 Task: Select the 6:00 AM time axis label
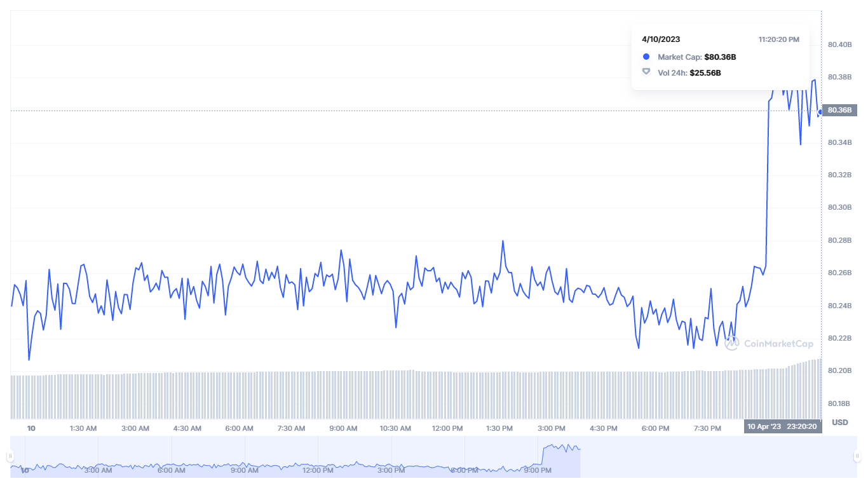tap(239, 428)
